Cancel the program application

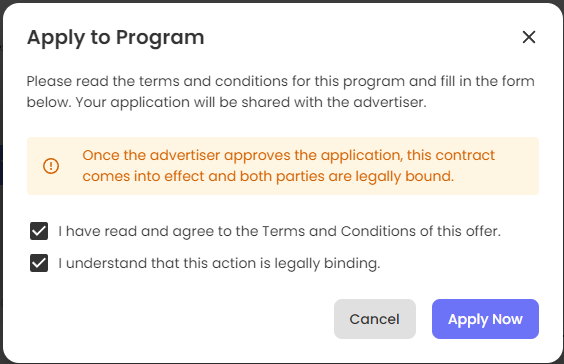(375, 319)
